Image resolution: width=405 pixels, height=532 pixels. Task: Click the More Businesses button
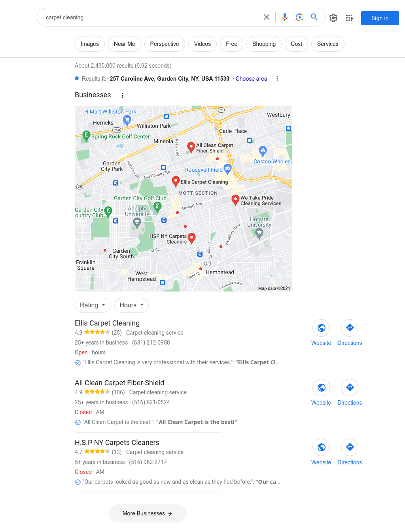148,513
